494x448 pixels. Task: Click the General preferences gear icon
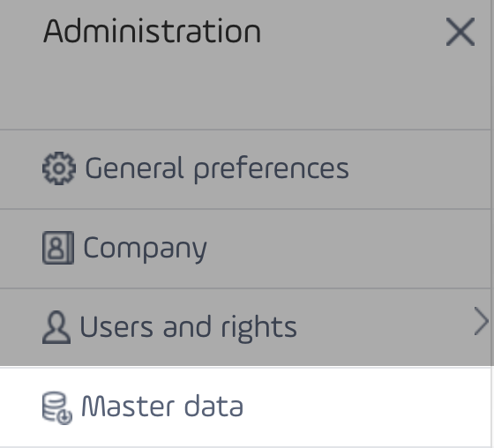(59, 168)
